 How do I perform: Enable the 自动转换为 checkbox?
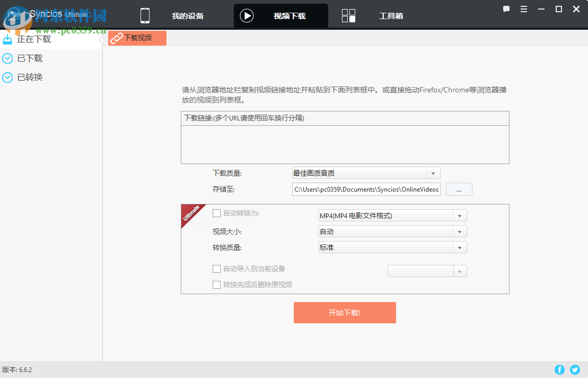[216, 213]
